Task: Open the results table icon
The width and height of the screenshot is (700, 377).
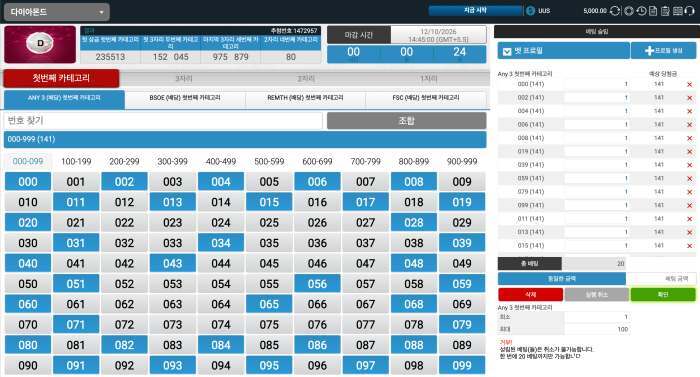Action: 678,11
